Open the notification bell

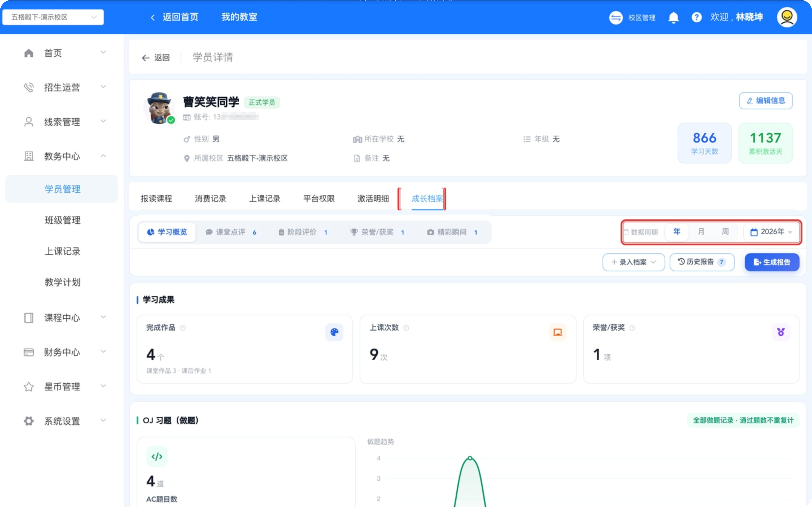[x=673, y=18]
